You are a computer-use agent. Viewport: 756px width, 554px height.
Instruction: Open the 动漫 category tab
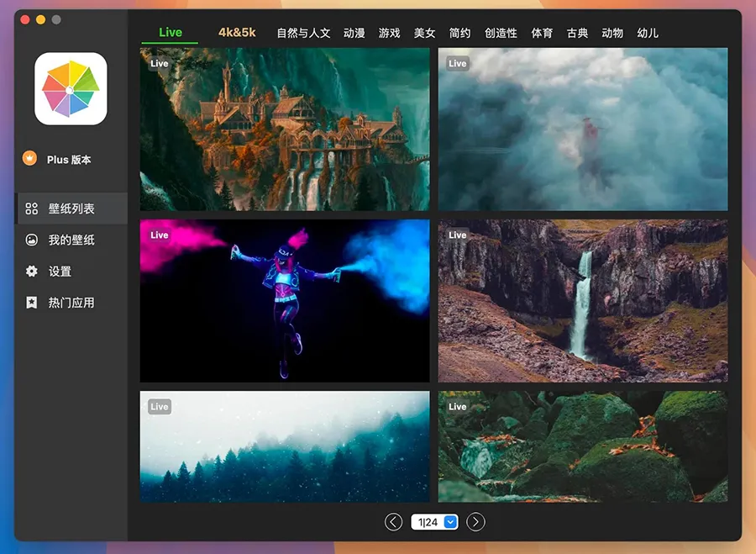[x=354, y=33]
